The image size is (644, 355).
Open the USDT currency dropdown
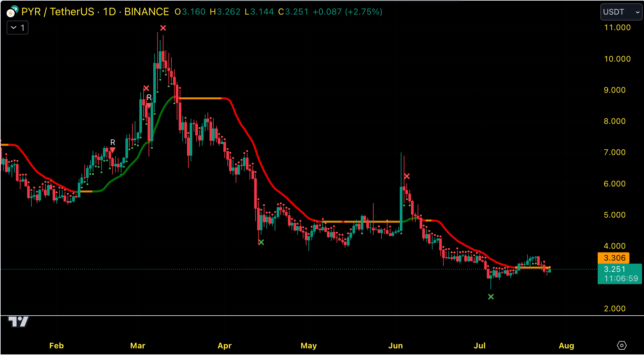pyautogui.click(x=621, y=12)
